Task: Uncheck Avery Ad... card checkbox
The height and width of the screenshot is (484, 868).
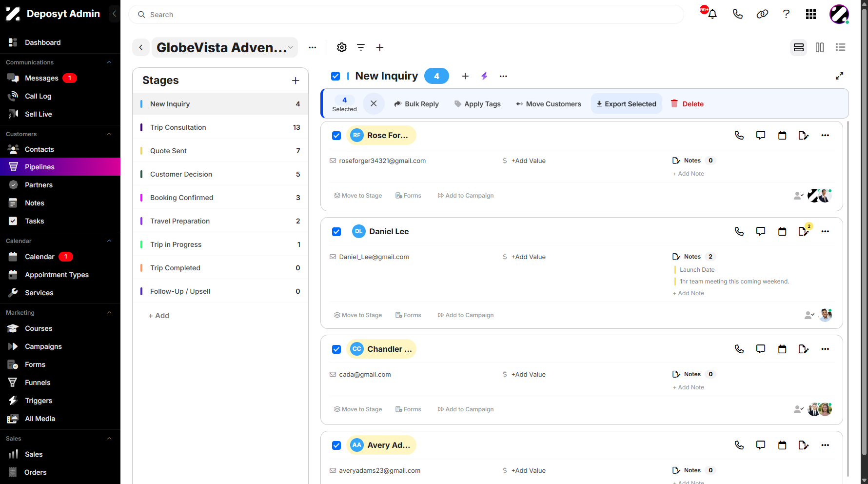Action: tap(336, 445)
